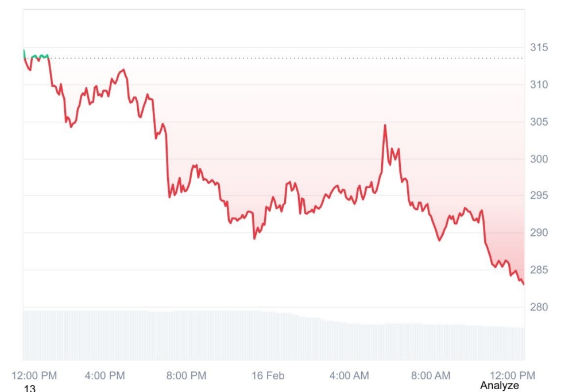Click the 300 price axis label
Image resolution: width=588 pixels, height=392 pixels.
[x=538, y=159]
